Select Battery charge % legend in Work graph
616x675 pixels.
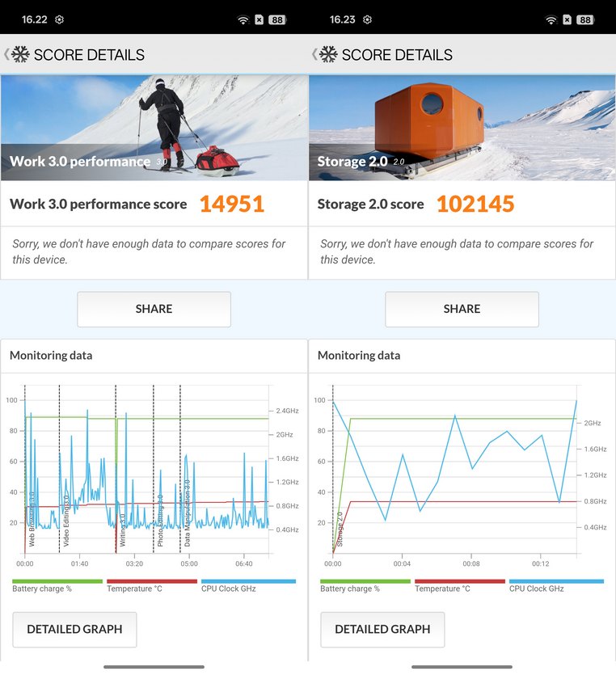pos(57,586)
